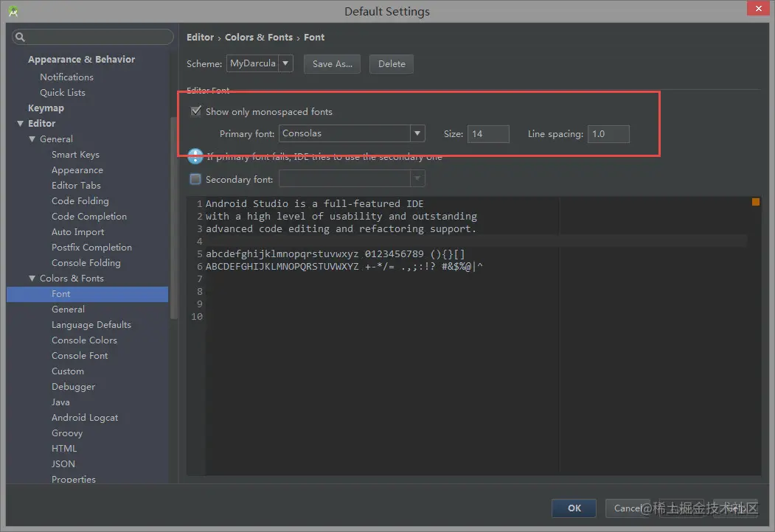775x532 pixels.
Task: Select Font under Colors & Fonts
Action: tap(88, 294)
